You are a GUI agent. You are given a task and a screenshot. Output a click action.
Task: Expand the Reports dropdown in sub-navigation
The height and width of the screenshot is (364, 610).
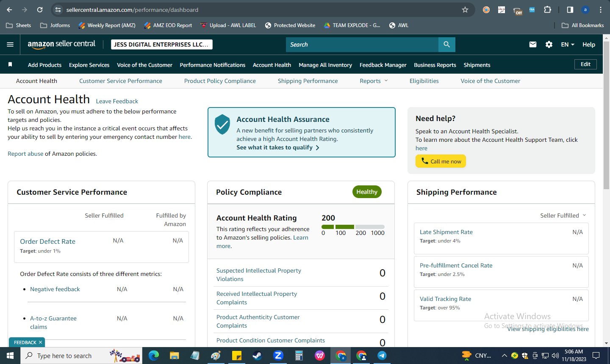(x=374, y=81)
